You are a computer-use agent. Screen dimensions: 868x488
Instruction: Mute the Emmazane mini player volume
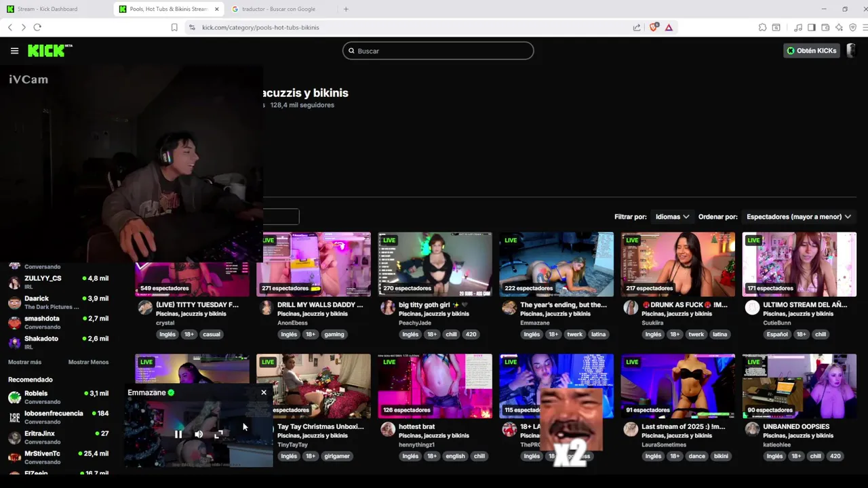coord(199,434)
